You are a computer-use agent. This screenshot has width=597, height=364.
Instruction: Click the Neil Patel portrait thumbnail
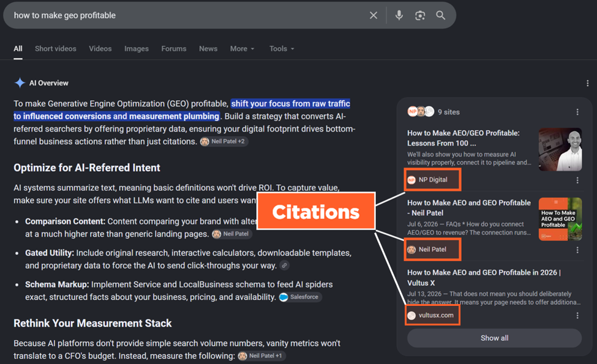point(560,149)
